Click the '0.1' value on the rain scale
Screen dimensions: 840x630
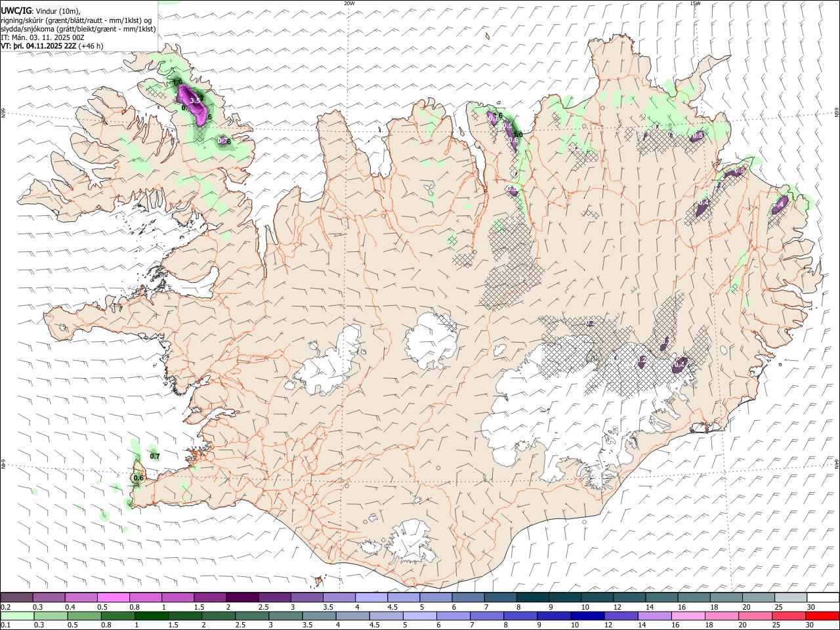pyautogui.click(x=6, y=625)
